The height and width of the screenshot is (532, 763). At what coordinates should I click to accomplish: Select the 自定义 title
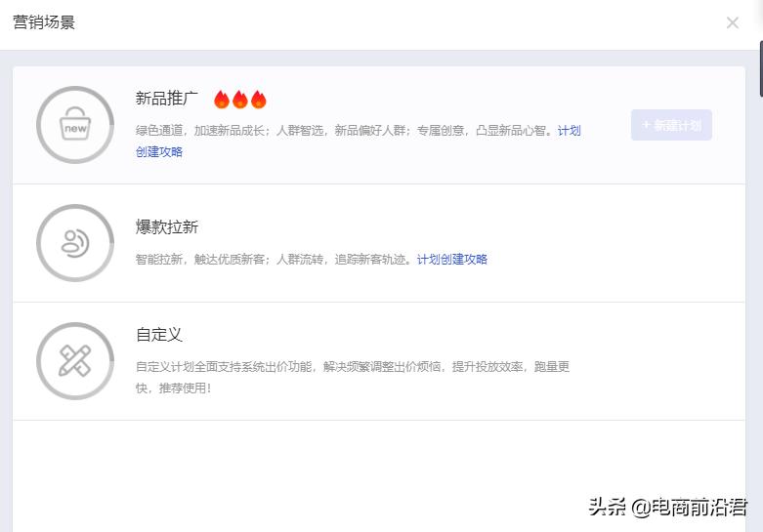click(x=158, y=335)
